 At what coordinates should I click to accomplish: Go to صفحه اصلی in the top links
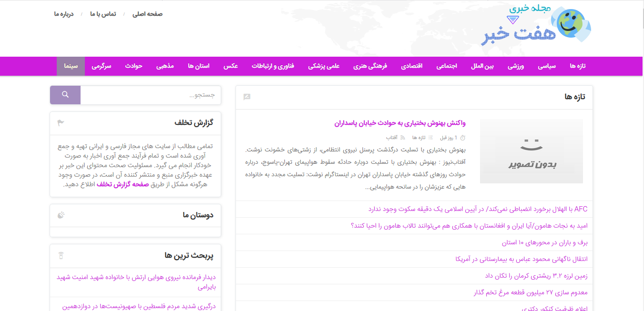(x=148, y=14)
